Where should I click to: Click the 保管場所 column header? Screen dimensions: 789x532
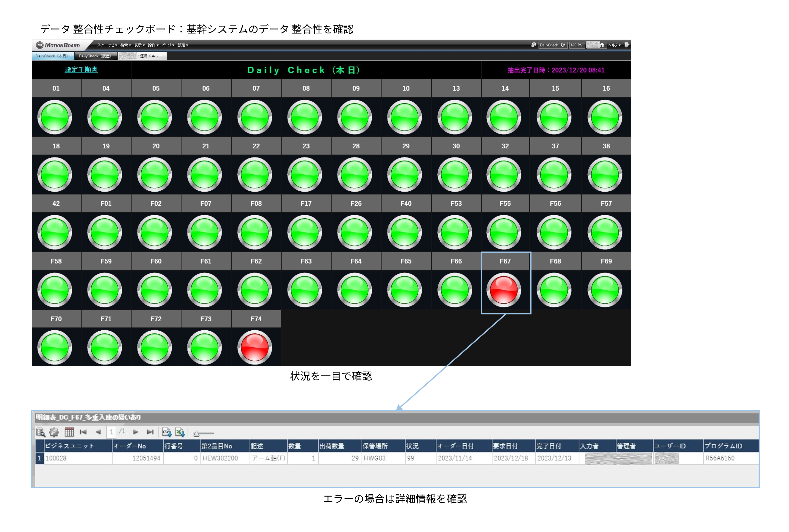383,446
